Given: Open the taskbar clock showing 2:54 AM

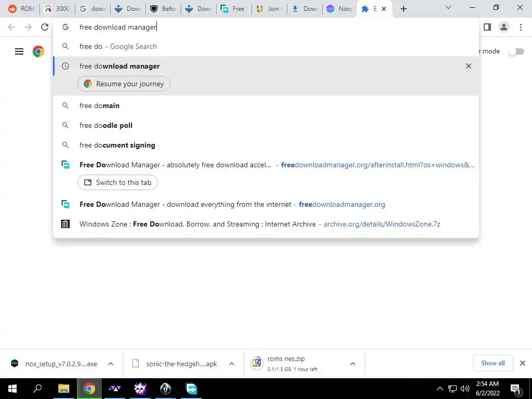Looking at the screenshot, I should click(487, 389).
